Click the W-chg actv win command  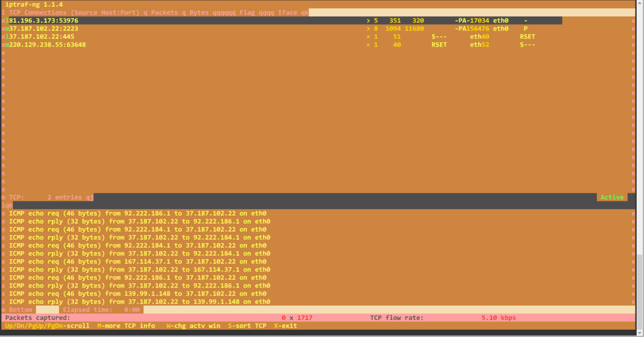coord(193,326)
